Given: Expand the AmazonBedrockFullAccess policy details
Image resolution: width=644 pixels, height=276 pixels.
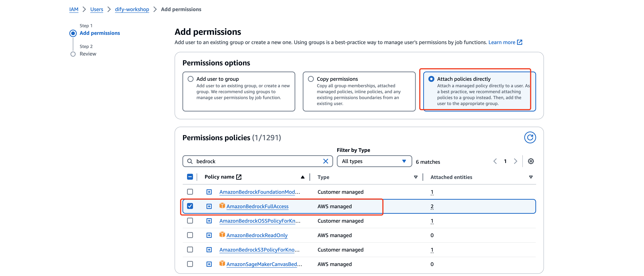Looking at the screenshot, I should tap(209, 206).
